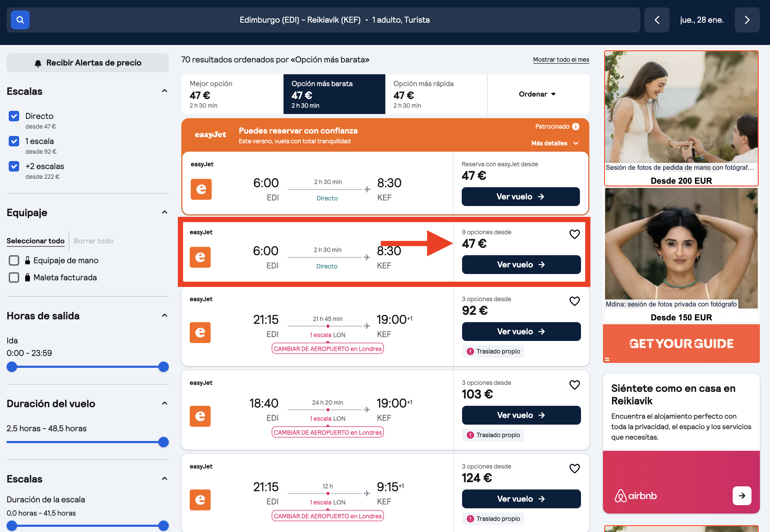Click easyJet logo on the 18:40 flight
The image size is (770, 532).
200,416
